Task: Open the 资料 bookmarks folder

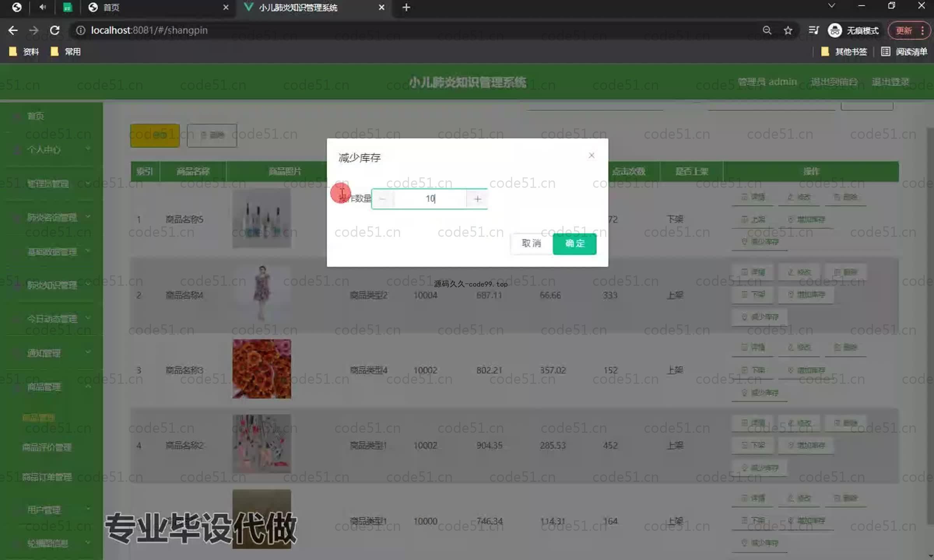Action: [24, 52]
